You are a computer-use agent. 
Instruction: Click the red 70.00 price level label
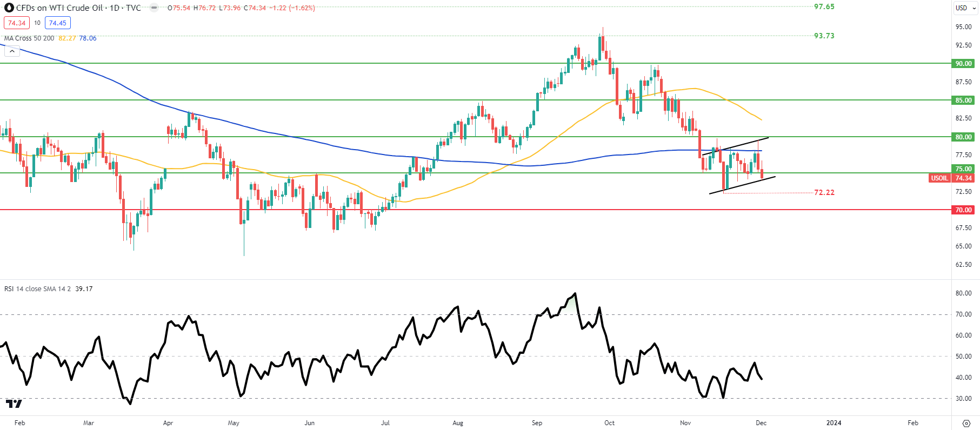963,210
